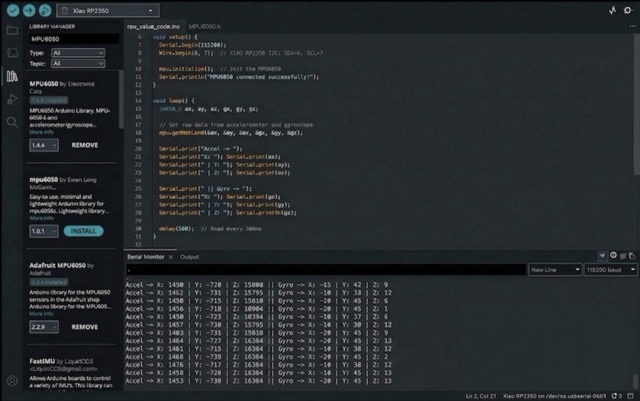
Task: Click the library list scrollbar
Action: [121, 99]
